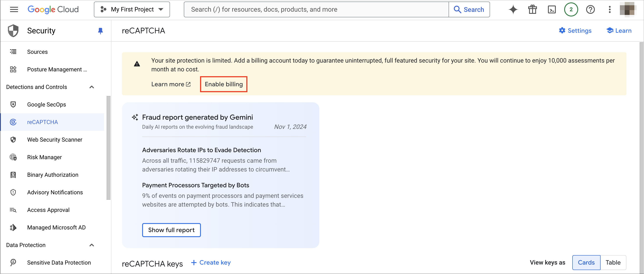644x274 pixels.
Task: Click the Learn graduation cap icon
Action: [x=610, y=31]
